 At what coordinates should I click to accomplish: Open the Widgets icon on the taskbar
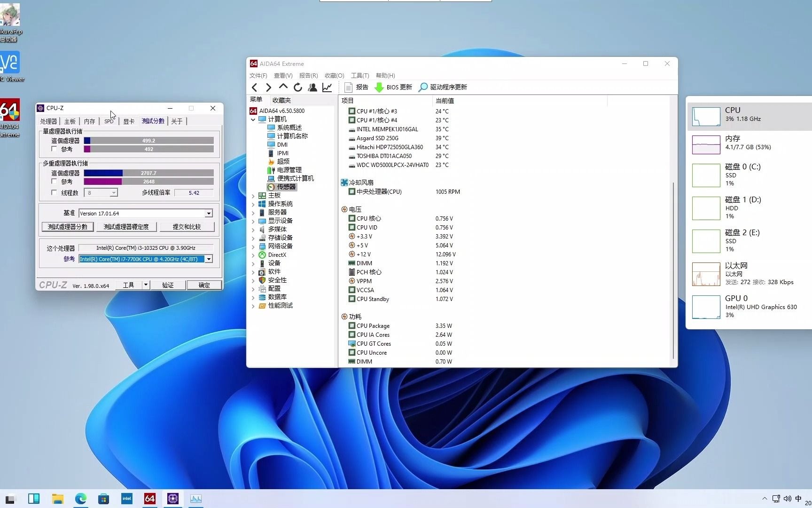pyautogui.click(x=34, y=499)
